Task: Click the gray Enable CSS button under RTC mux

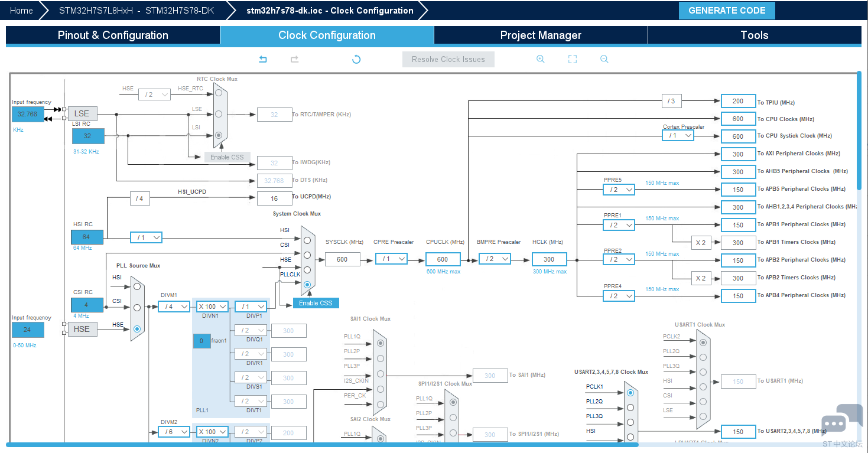Action: 227,157
